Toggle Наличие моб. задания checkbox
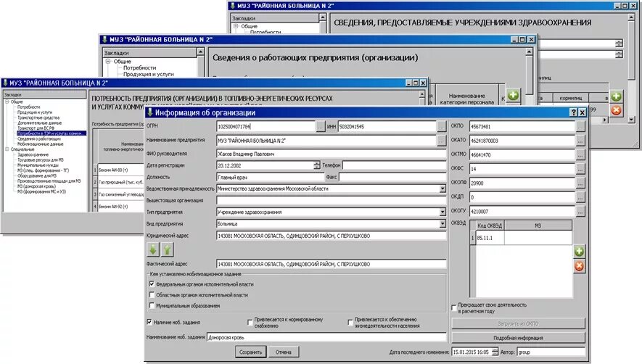 149,322
